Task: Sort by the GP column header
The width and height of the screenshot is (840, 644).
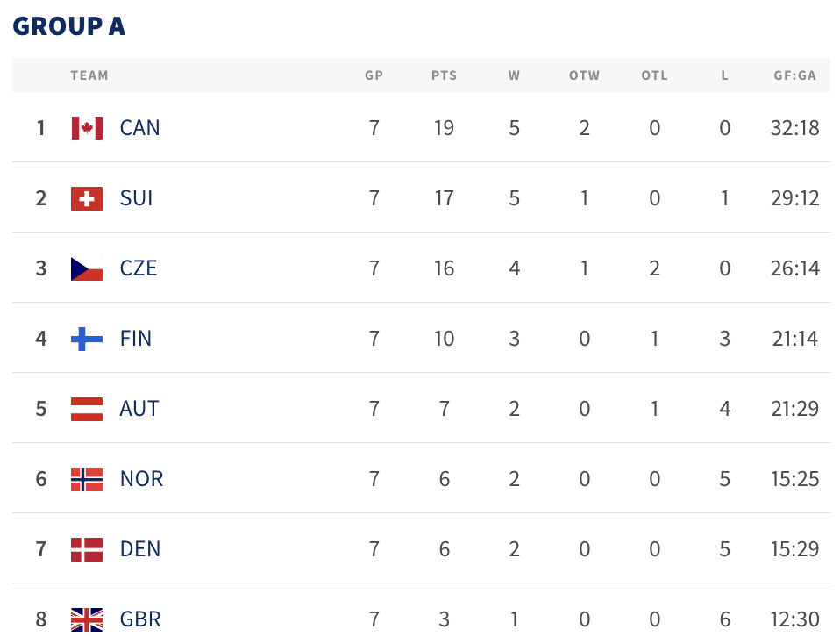Action: tap(374, 75)
